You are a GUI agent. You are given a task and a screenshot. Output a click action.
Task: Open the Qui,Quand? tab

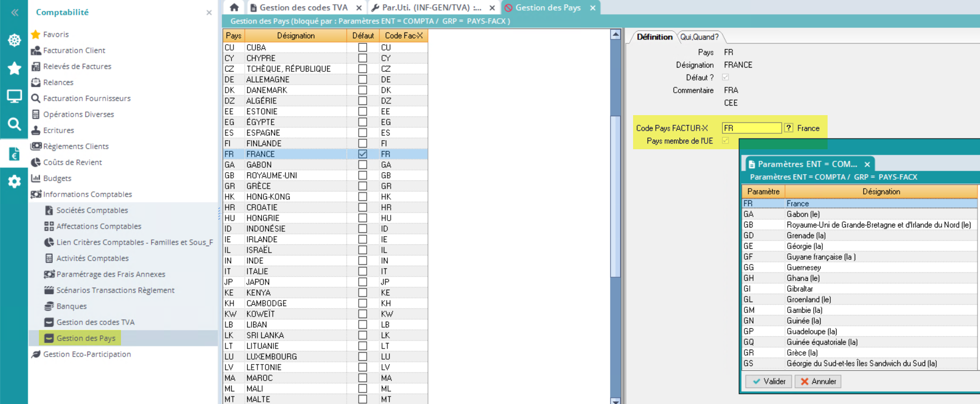pos(699,37)
